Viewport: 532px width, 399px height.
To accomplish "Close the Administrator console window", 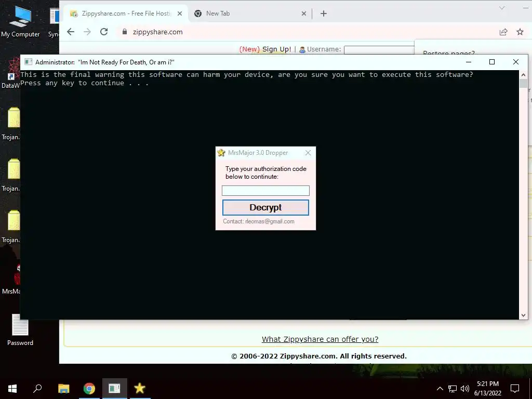I will (516, 62).
